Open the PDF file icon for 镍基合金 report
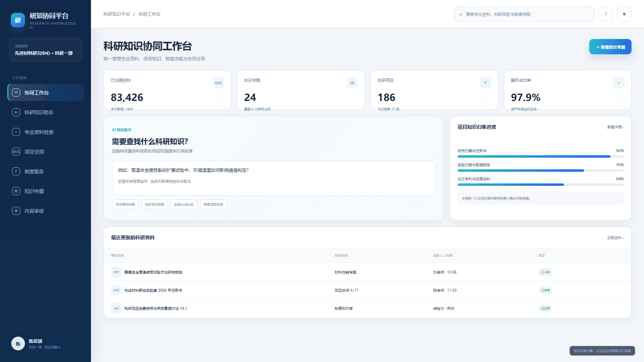The height and width of the screenshot is (362, 644). [x=116, y=272]
